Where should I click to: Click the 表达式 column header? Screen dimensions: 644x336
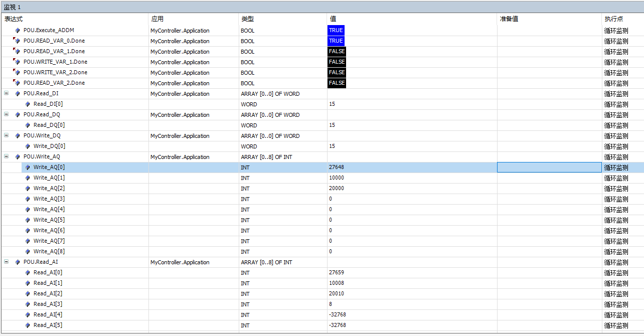(x=14, y=19)
